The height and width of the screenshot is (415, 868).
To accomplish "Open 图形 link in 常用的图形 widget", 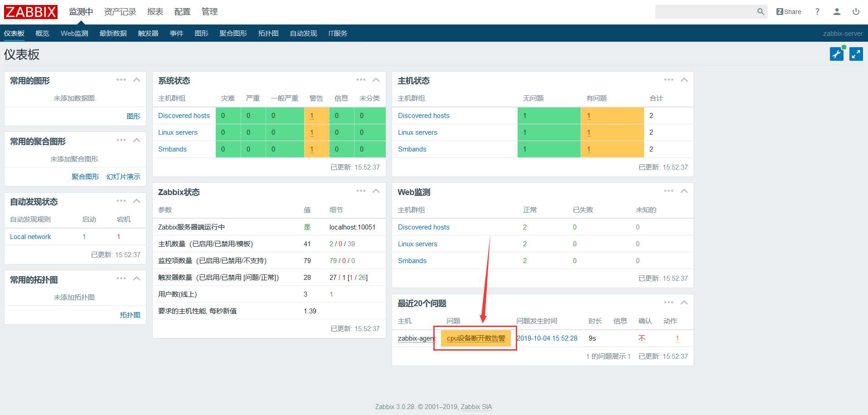I will [133, 116].
